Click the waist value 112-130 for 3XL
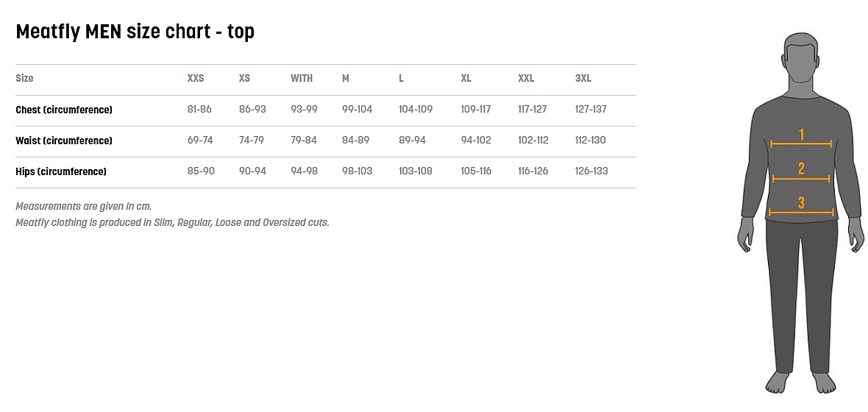The height and width of the screenshot is (412, 868). pyautogui.click(x=591, y=141)
